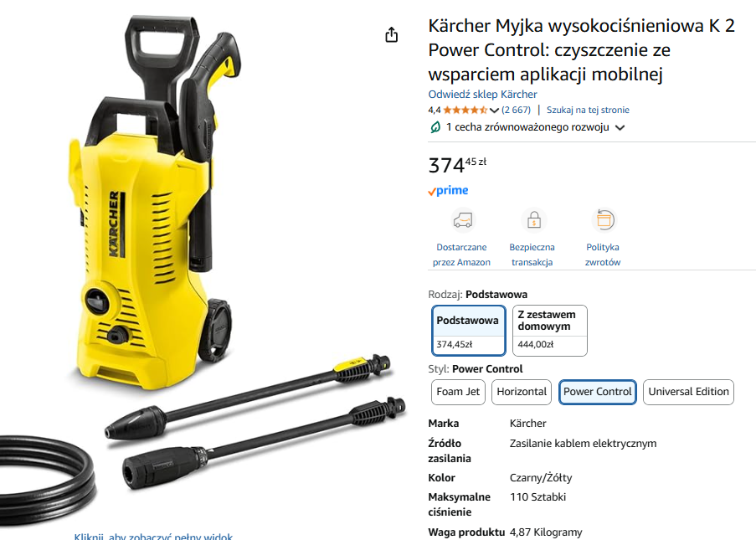Select the Podstawowa variant option
Viewport: 756px width, 540px height.
[469, 331]
